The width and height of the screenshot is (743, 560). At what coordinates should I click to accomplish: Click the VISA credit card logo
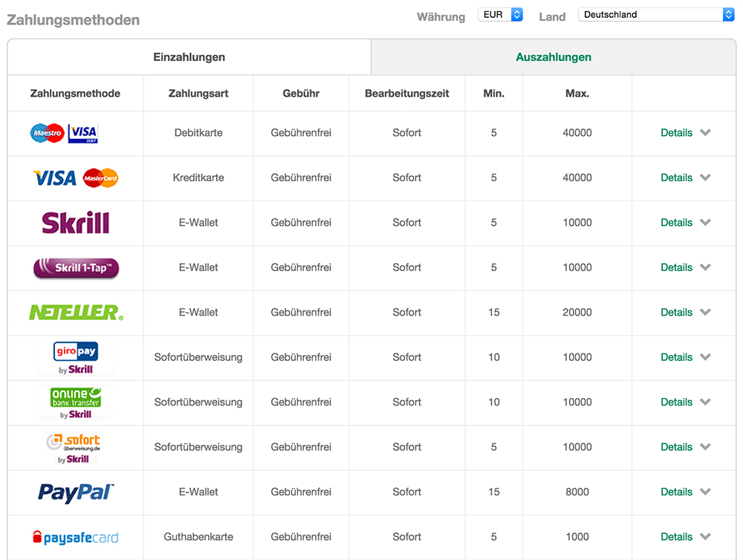coord(54,178)
